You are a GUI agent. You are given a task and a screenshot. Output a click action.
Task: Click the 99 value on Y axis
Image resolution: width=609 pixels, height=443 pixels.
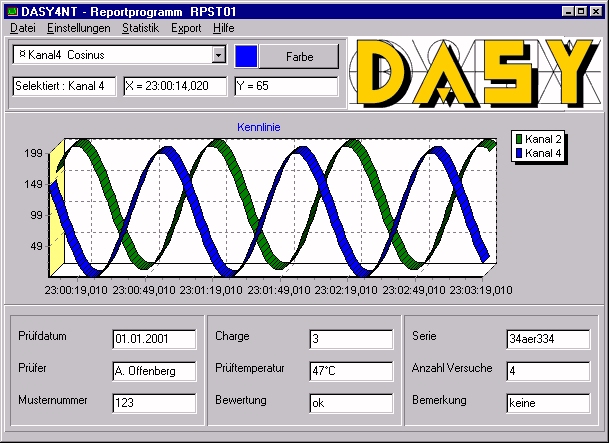coord(36,215)
